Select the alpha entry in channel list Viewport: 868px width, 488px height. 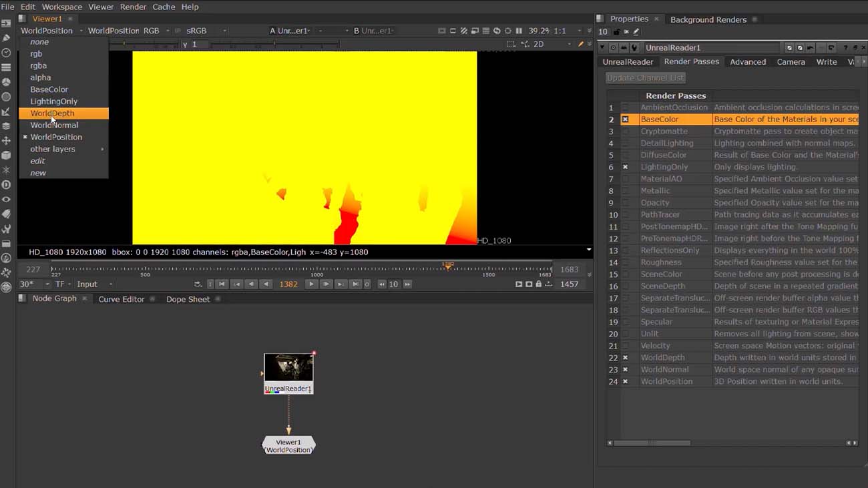point(63,77)
